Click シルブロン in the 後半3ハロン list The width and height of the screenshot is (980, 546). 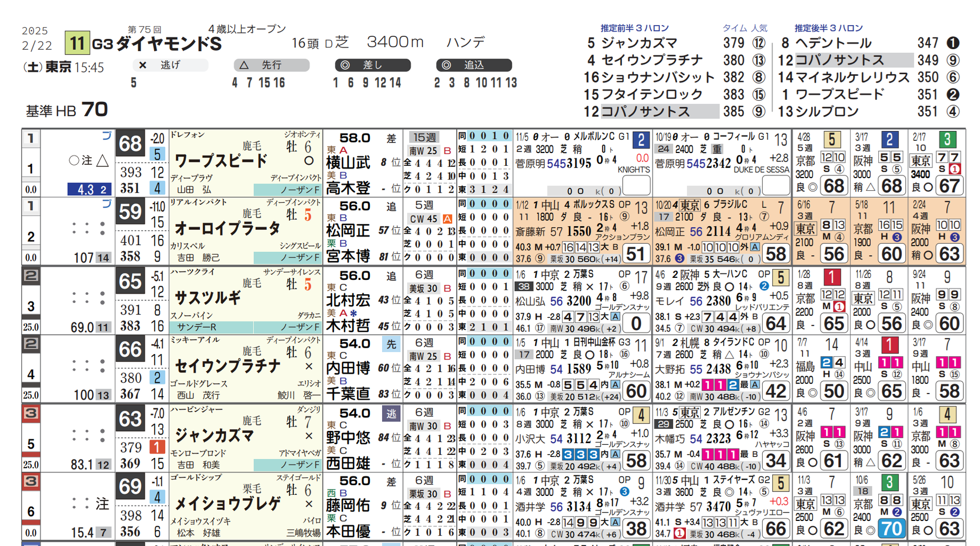tap(827, 111)
